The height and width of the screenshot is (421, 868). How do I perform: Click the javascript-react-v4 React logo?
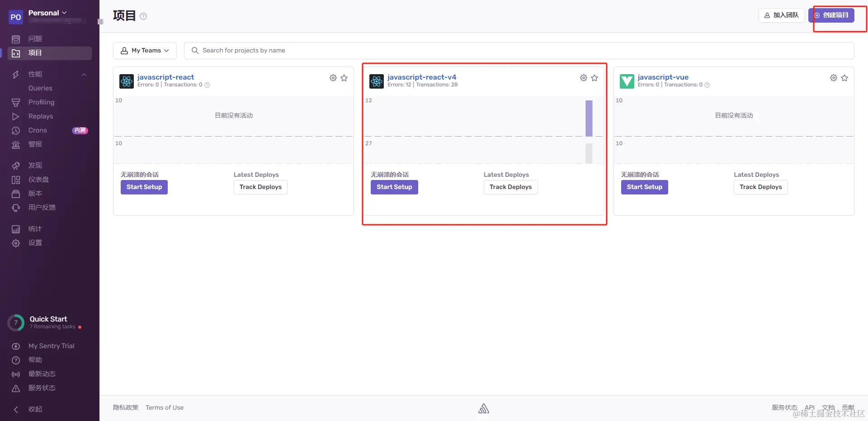pyautogui.click(x=377, y=81)
